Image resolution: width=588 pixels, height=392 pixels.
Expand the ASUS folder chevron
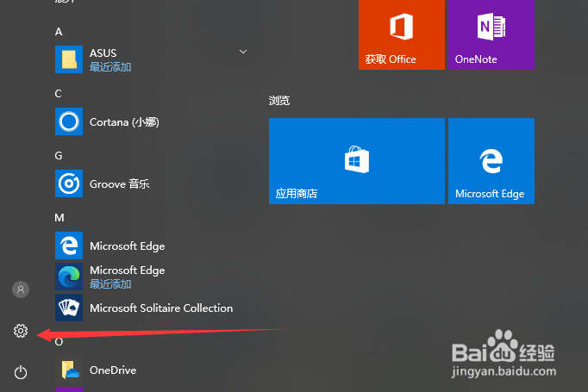[243, 52]
